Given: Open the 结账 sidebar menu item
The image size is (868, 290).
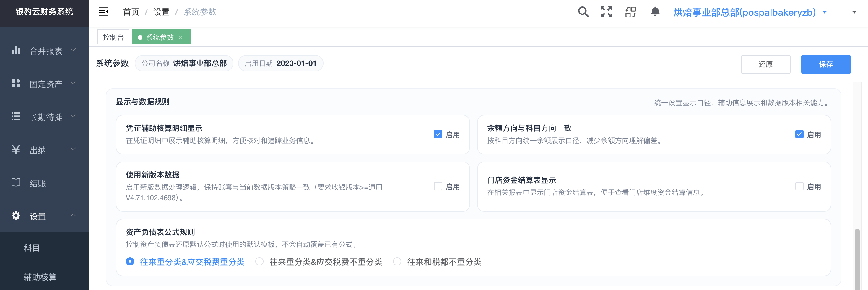Looking at the screenshot, I should click(44, 183).
